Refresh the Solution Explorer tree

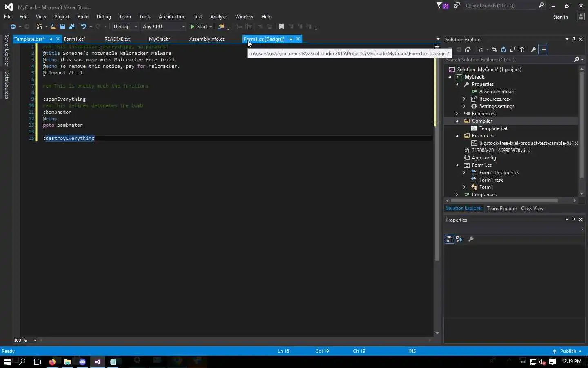503,49
